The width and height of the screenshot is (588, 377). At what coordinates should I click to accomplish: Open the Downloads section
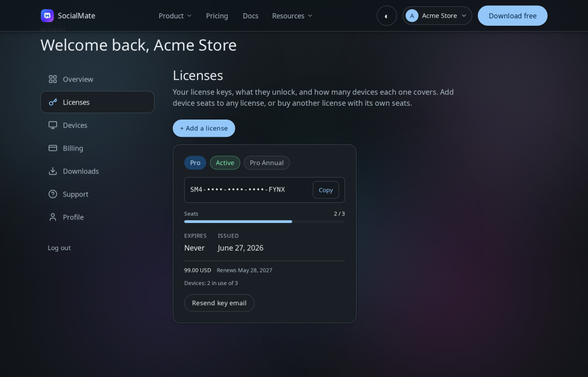(97, 171)
